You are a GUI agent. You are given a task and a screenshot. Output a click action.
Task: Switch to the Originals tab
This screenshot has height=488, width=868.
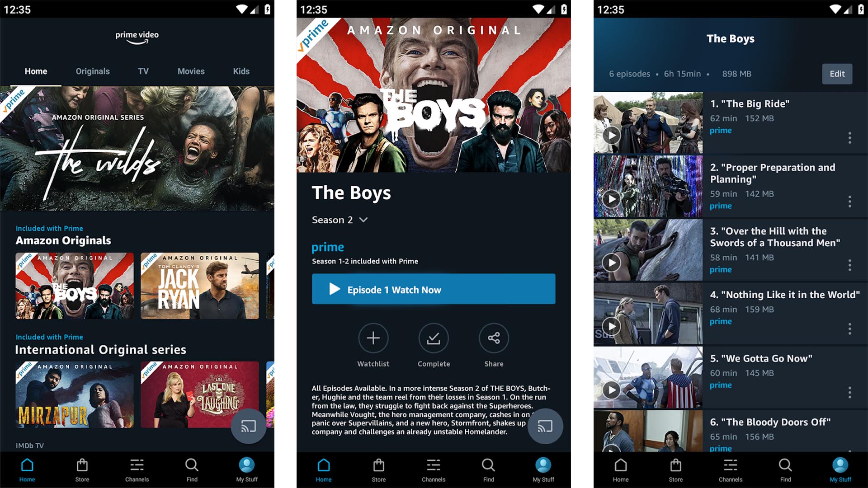tap(92, 71)
